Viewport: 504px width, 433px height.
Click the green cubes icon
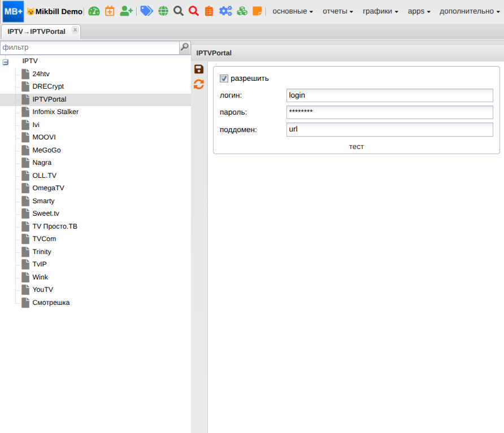pos(242,11)
